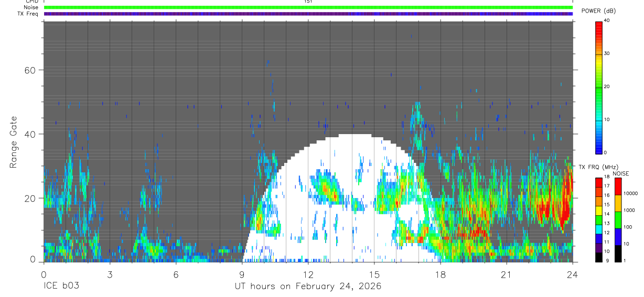Click the NOISE scale label "1"
The width and height of the screenshot is (644, 297).
(626, 260)
